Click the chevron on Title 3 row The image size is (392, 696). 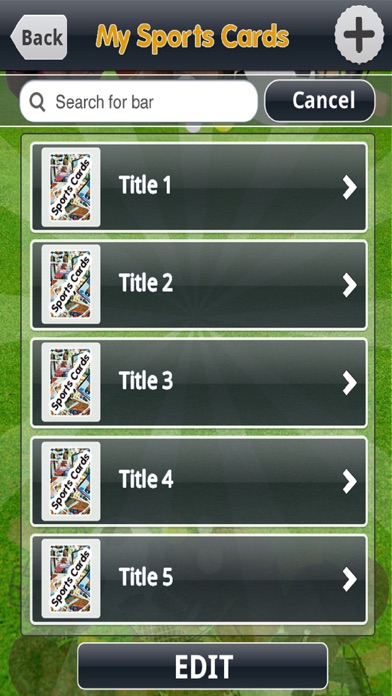pos(350,383)
